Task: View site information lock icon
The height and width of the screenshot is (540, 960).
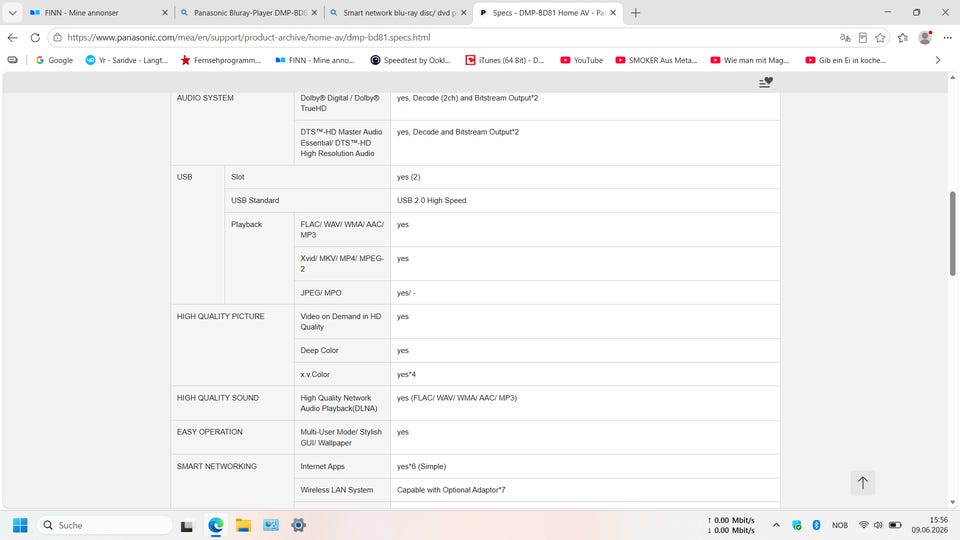Action: (x=58, y=37)
